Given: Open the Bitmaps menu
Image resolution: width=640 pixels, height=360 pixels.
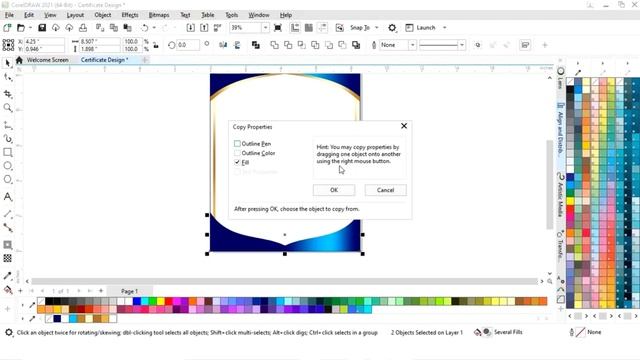Looking at the screenshot, I should click(159, 15).
